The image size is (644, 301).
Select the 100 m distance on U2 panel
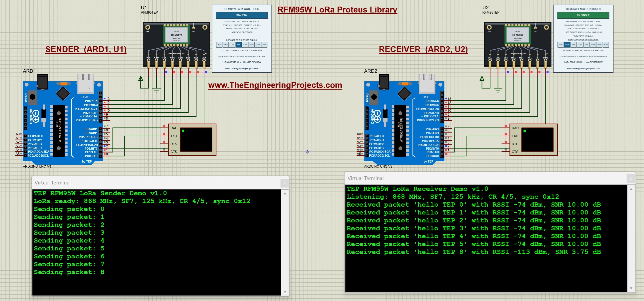point(567,45)
